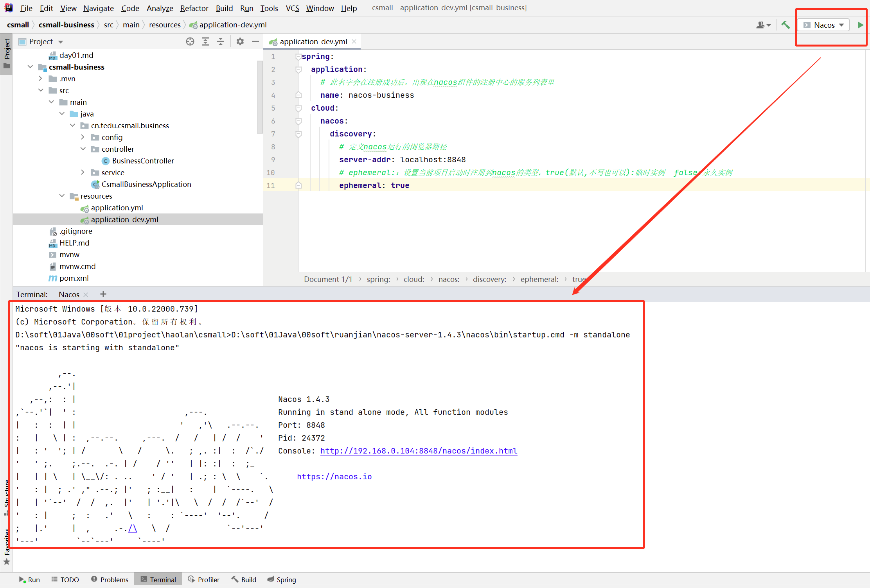The height and width of the screenshot is (588, 870).
Task: Hide the Project tool window with minus icon
Action: coord(255,41)
